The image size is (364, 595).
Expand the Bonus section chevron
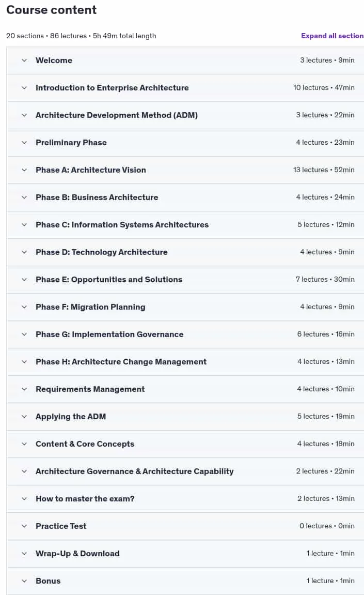coord(24,581)
